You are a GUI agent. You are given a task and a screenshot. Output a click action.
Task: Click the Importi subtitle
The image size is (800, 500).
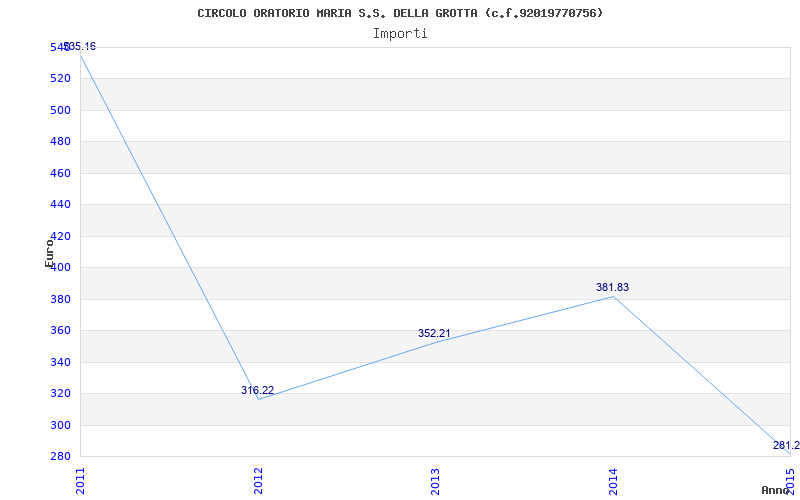(x=400, y=34)
